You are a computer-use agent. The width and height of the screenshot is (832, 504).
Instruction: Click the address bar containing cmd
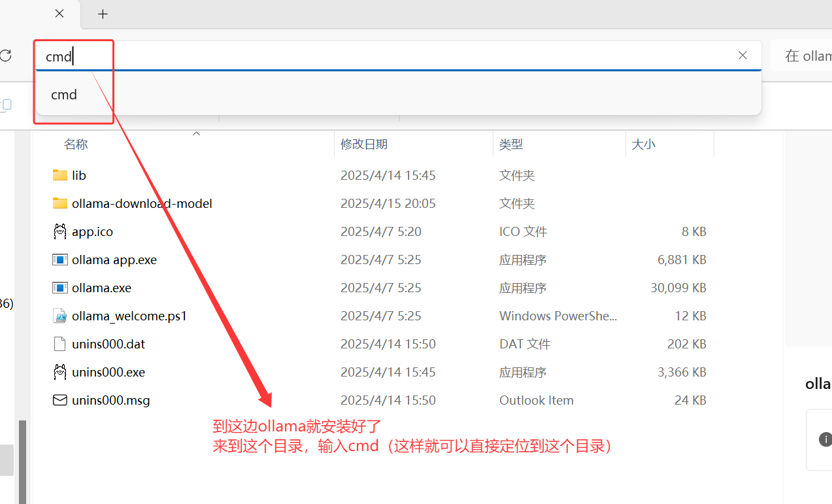point(399,56)
